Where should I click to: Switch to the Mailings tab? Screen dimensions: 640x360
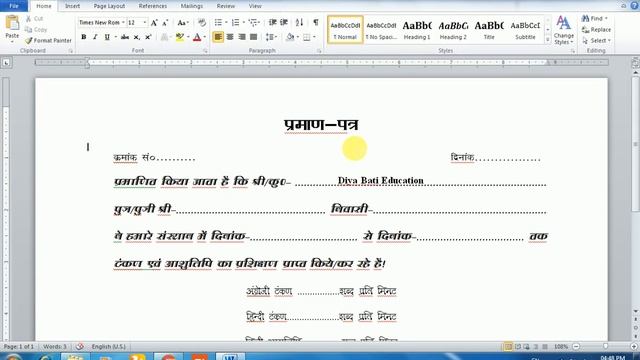[x=191, y=6]
